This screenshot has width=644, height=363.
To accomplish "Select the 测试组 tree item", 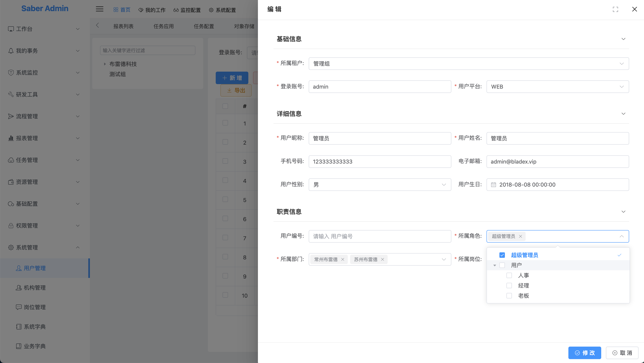I will pyautogui.click(x=117, y=74).
